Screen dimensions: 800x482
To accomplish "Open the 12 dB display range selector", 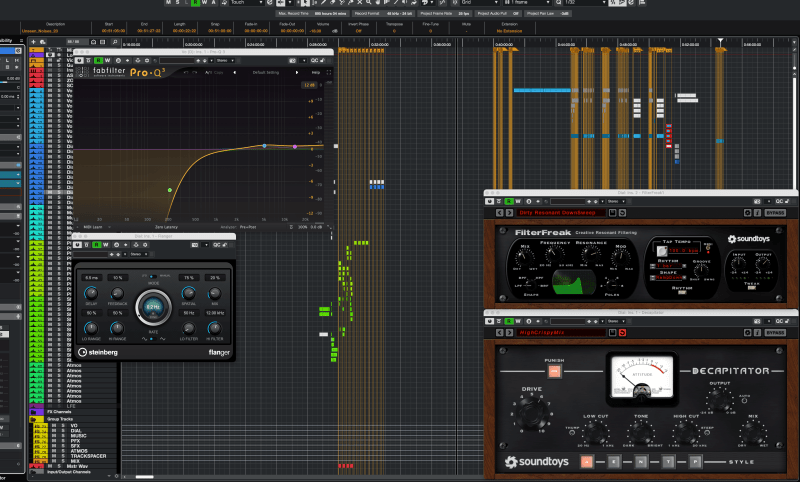I will click(309, 85).
